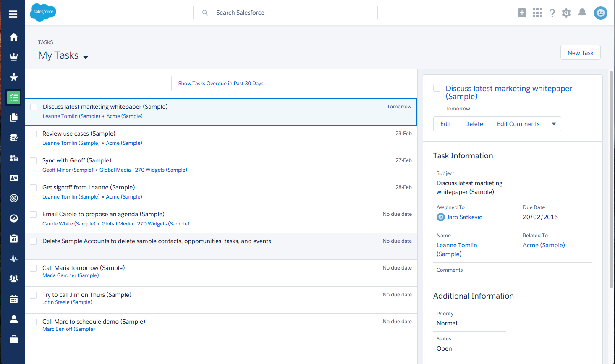The image size is (615, 364).
Task: Open the Calendar icon in the sidebar
Action: (x=14, y=299)
